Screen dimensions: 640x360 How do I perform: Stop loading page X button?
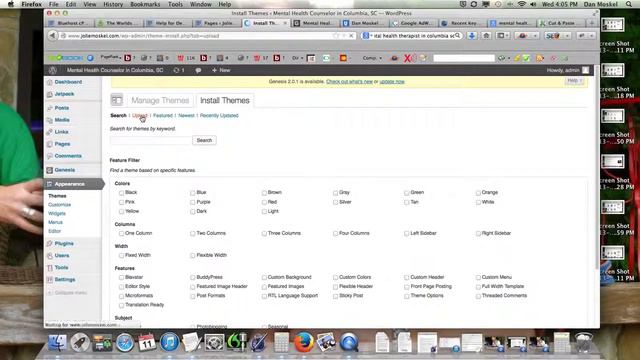click(x=351, y=36)
